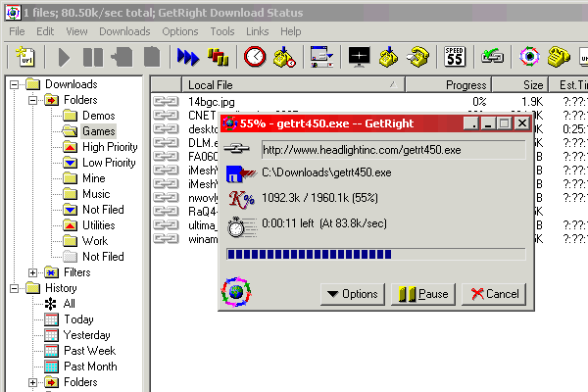
Task: Minimize the download dialog to tray dot button
Action: (471, 123)
